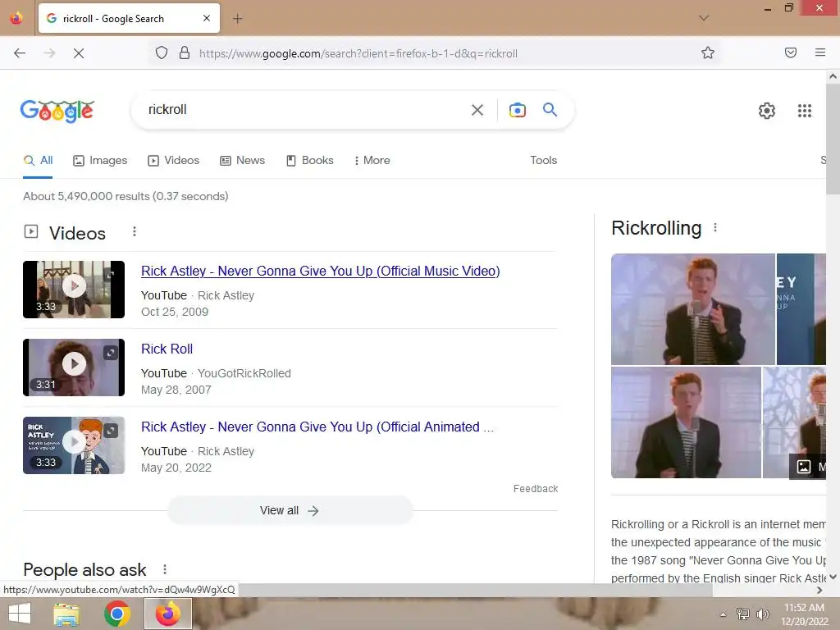List all tabs dropdown chevron
This screenshot has width=840, height=630.
[x=703, y=18]
